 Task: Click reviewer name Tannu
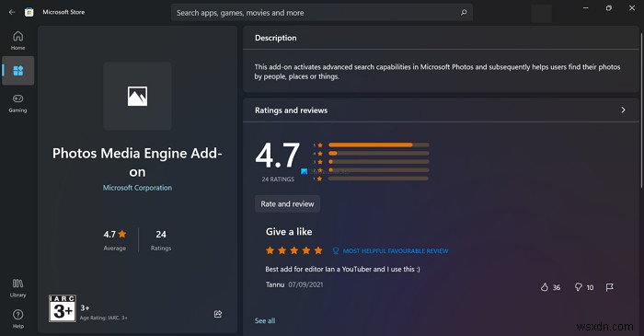point(275,284)
